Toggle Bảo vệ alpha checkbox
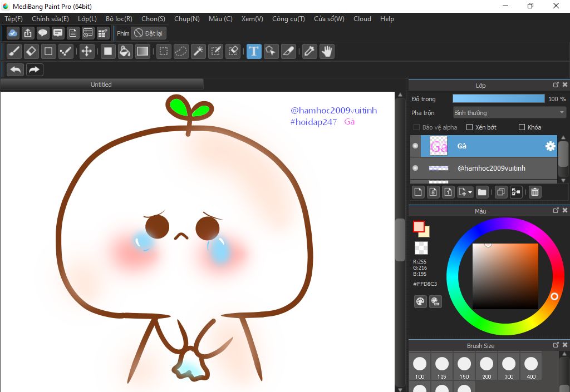This screenshot has width=570, height=392. click(416, 127)
